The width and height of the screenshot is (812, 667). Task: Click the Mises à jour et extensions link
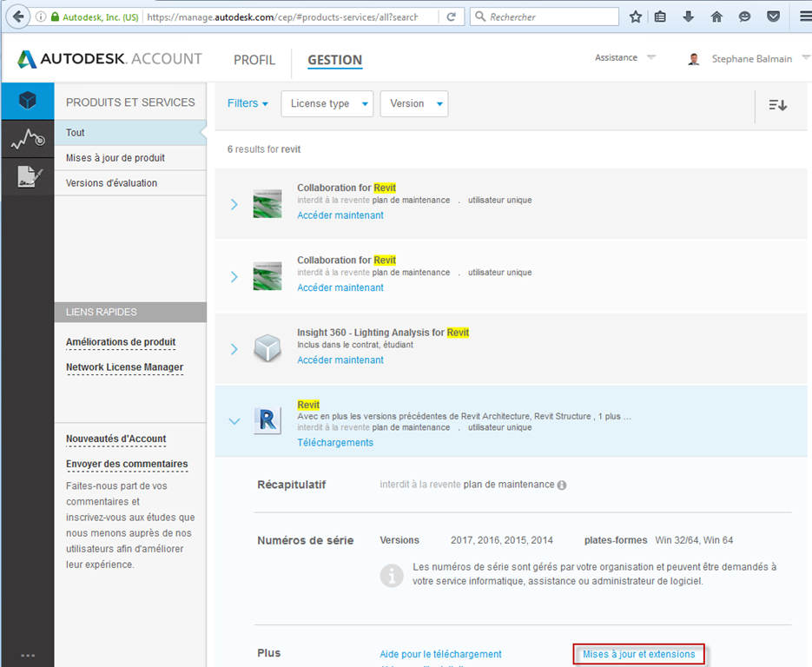point(638,654)
